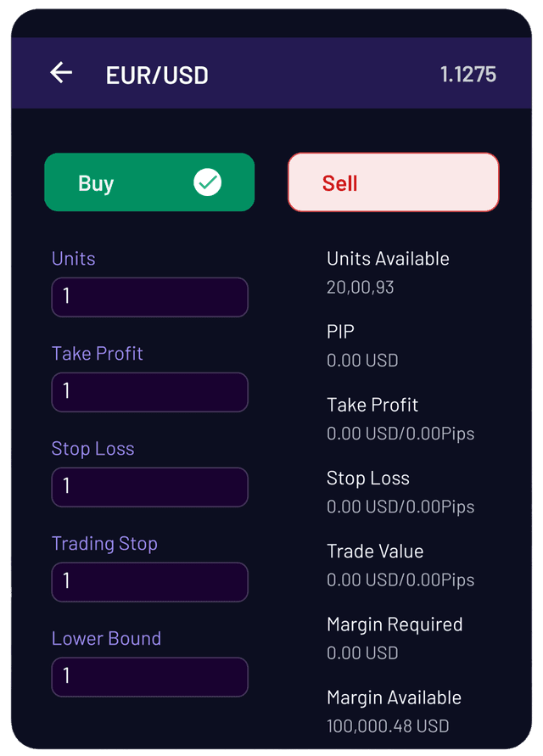The height and width of the screenshot is (756, 543).
Task: Click the PIP info heading
Action: tap(341, 332)
